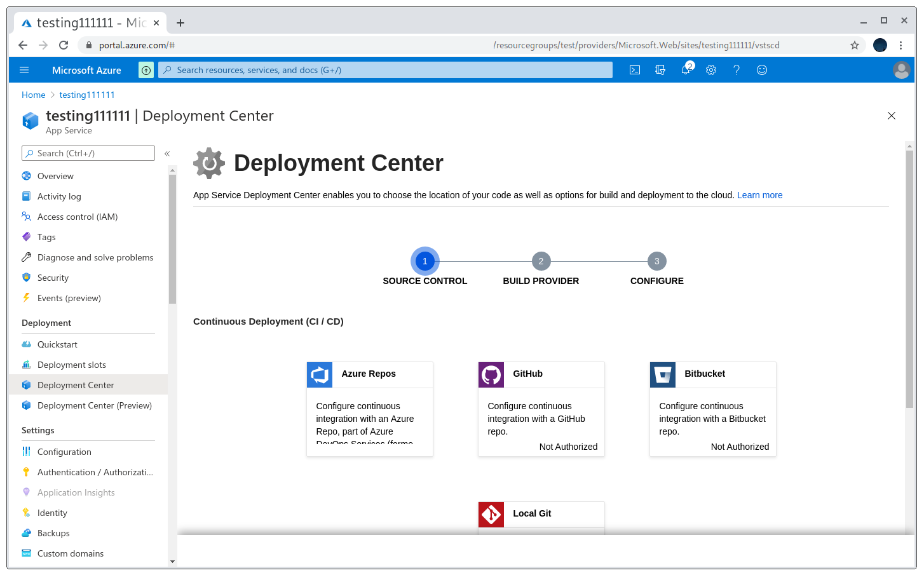Open the notifications bell
This screenshot has width=924, height=575.
tap(686, 69)
